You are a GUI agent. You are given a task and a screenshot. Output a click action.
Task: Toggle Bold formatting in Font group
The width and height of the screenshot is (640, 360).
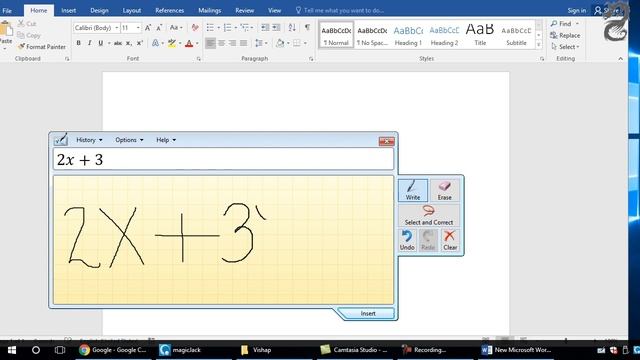click(78, 43)
